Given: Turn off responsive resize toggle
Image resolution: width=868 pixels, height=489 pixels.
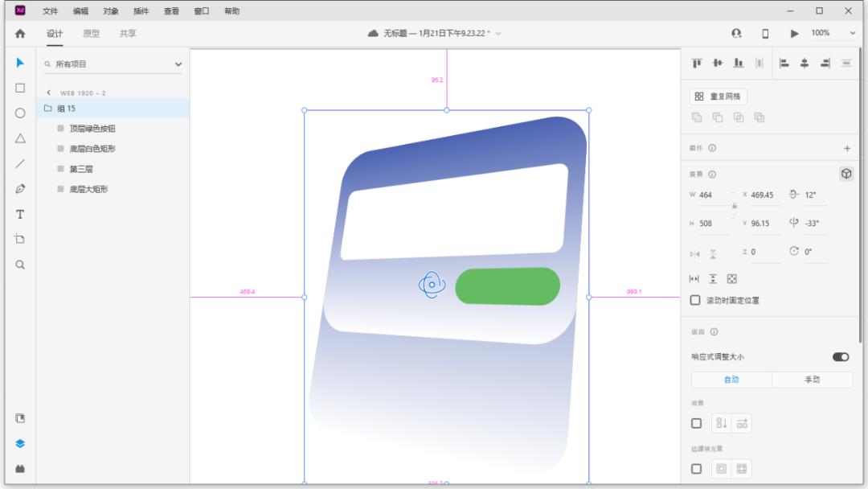Looking at the screenshot, I should pos(840,356).
